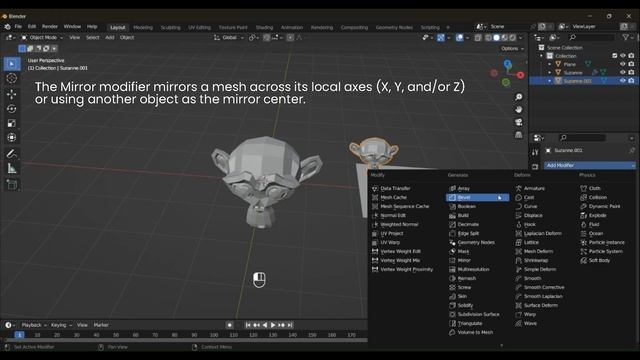The height and width of the screenshot is (360, 640).
Task: Switch perspective/orthographic grid icon
Action: [518, 135]
